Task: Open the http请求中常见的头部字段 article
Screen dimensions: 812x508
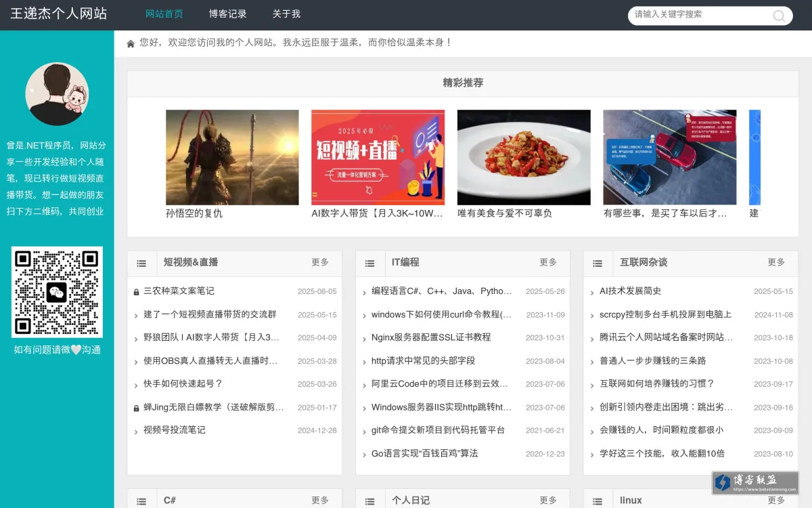Action: coord(424,361)
